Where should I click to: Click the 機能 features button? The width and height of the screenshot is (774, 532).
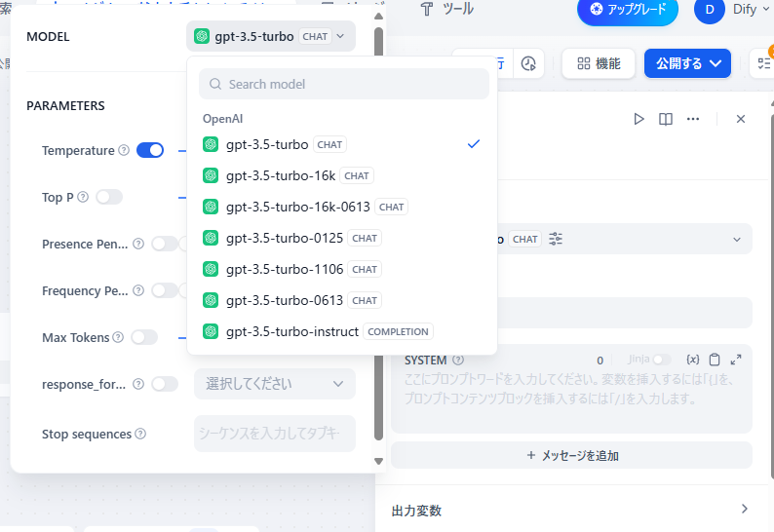(599, 63)
